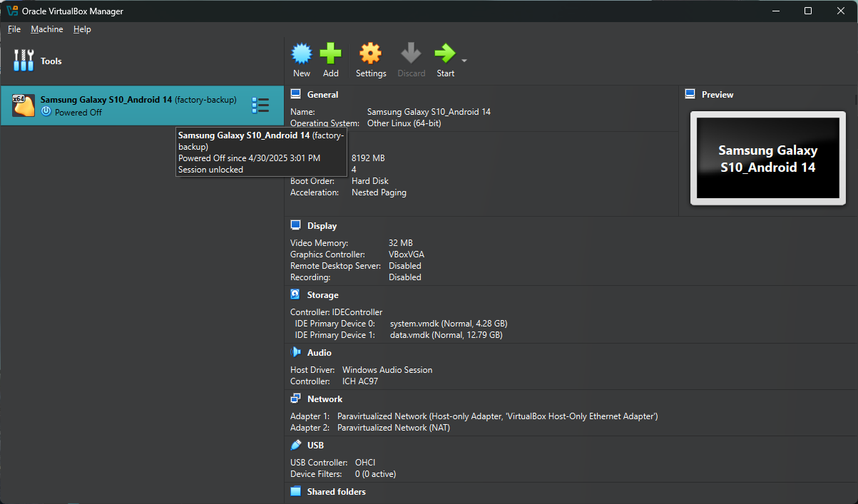Viewport: 858px width, 504px height.
Task: Click the details pane vertical scrollbar
Action: click(855, 100)
